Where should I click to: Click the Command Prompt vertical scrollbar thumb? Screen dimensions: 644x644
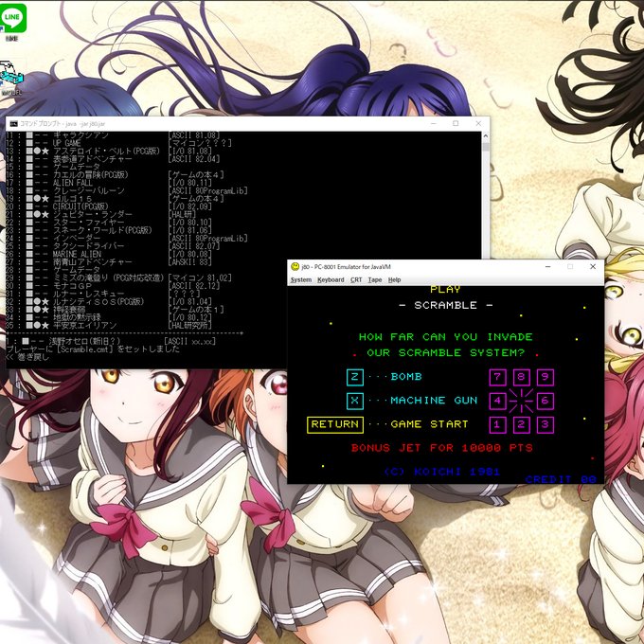[x=486, y=147]
